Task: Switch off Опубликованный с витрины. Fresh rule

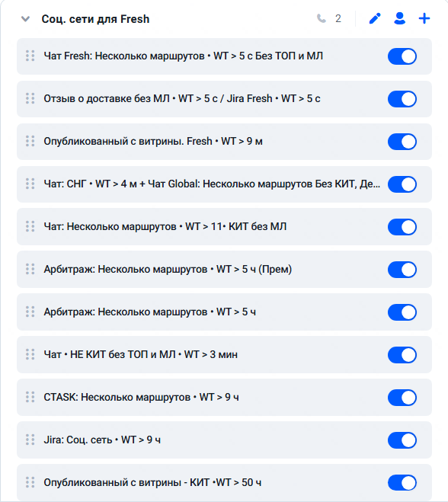Action: (x=402, y=142)
